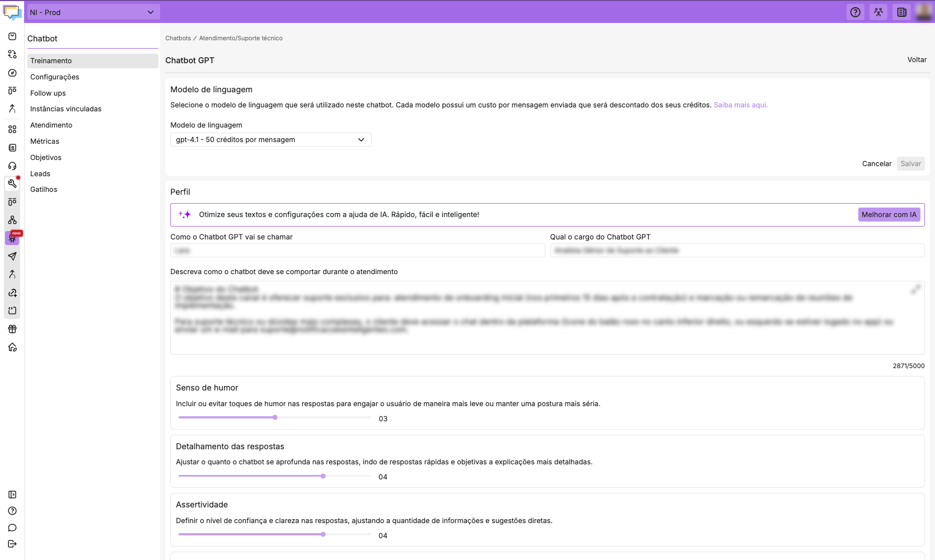Click the sparkle AI icon in Perfil banner
Screen dimensions: 935x560
point(185,214)
